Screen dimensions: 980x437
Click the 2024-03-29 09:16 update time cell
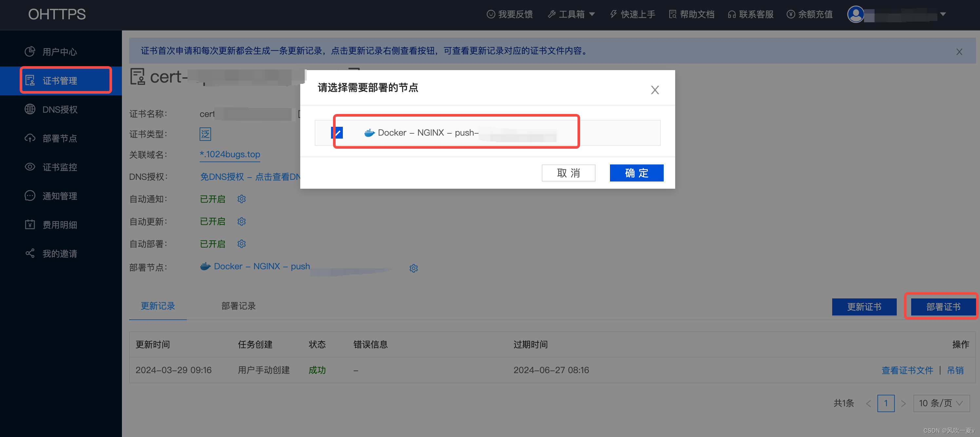tap(173, 370)
